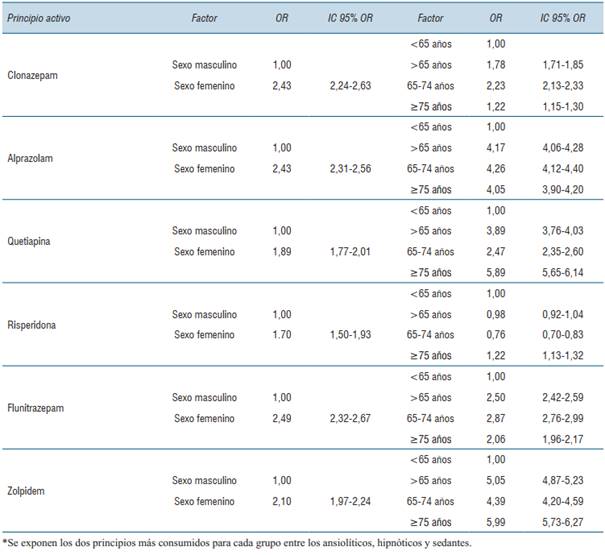This screenshot has width=605, height=555.
Task: Select the Zolpidem row label
Action: point(29,492)
